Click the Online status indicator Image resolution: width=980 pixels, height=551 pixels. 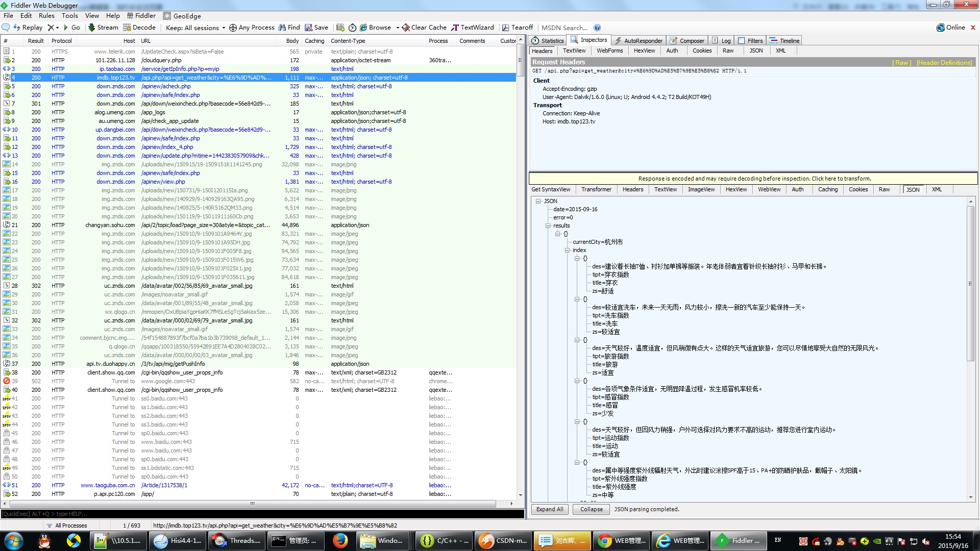[x=951, y=28]
